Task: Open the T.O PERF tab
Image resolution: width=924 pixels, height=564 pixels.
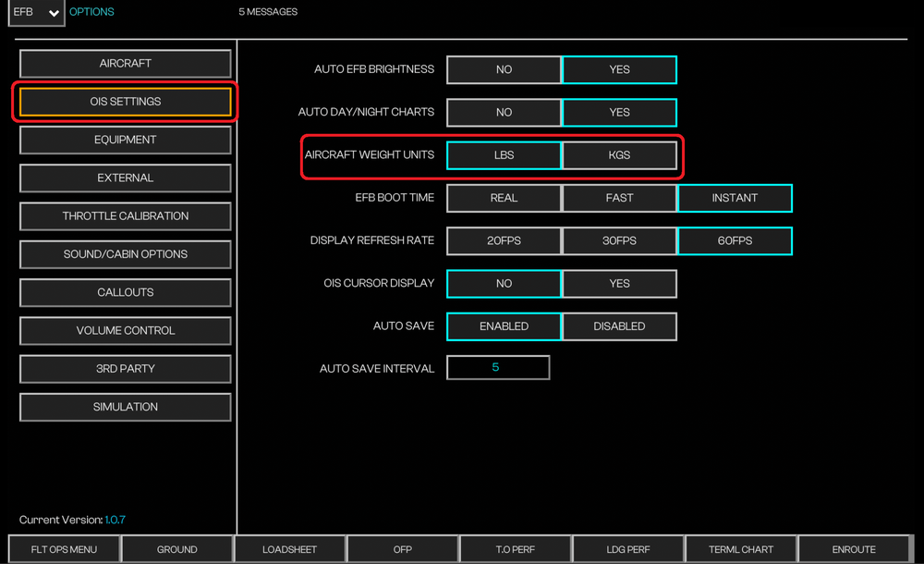Action: tap(516, 549)
